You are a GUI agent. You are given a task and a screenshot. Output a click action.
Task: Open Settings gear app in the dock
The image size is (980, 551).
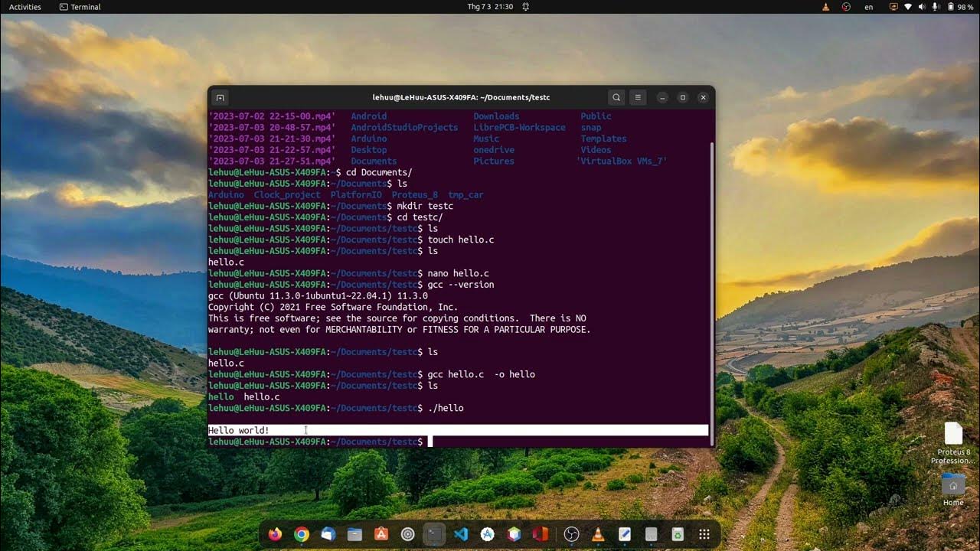point(407,534)
